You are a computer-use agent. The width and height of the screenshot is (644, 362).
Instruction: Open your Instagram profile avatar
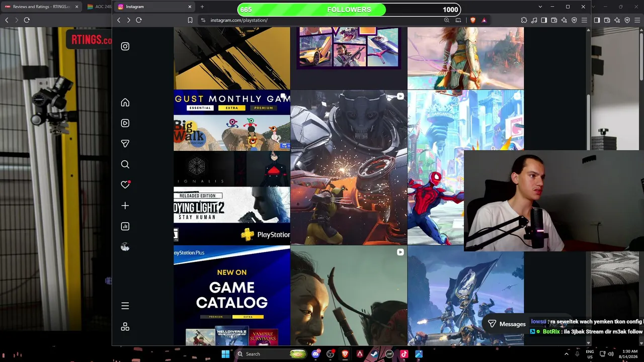[x=125, y=247]
